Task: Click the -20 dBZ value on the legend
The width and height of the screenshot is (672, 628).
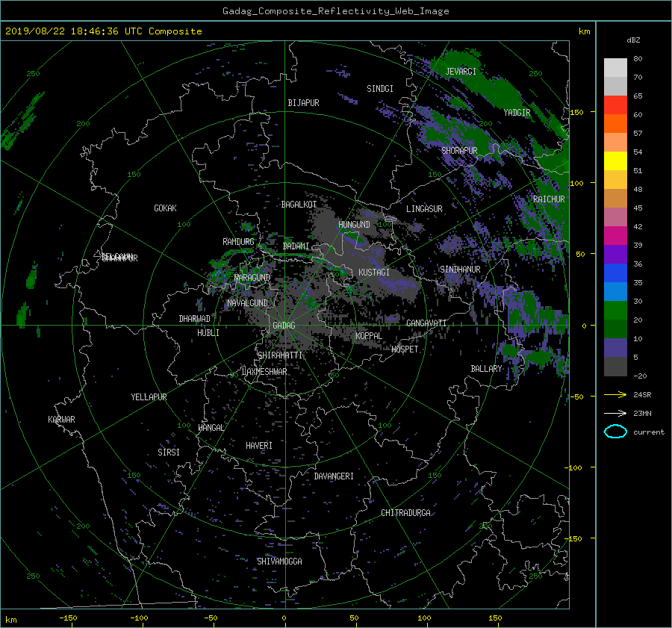Action: pos(640,376)
